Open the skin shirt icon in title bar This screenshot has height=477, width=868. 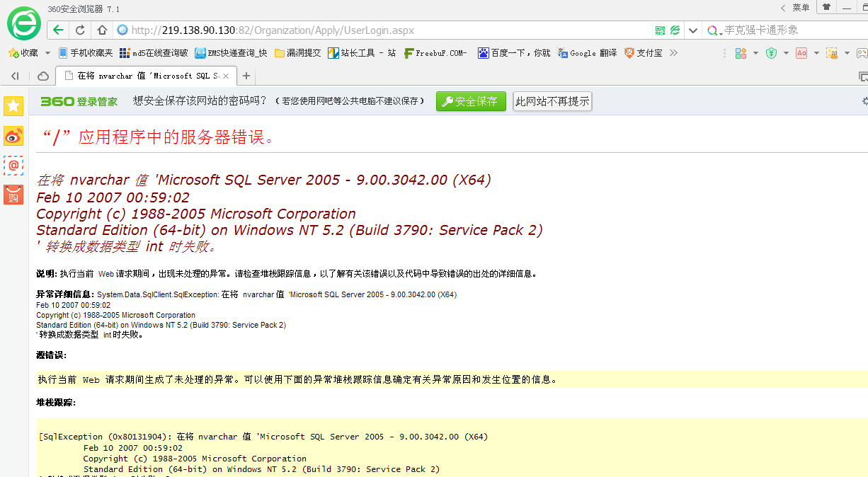[826, 7]
